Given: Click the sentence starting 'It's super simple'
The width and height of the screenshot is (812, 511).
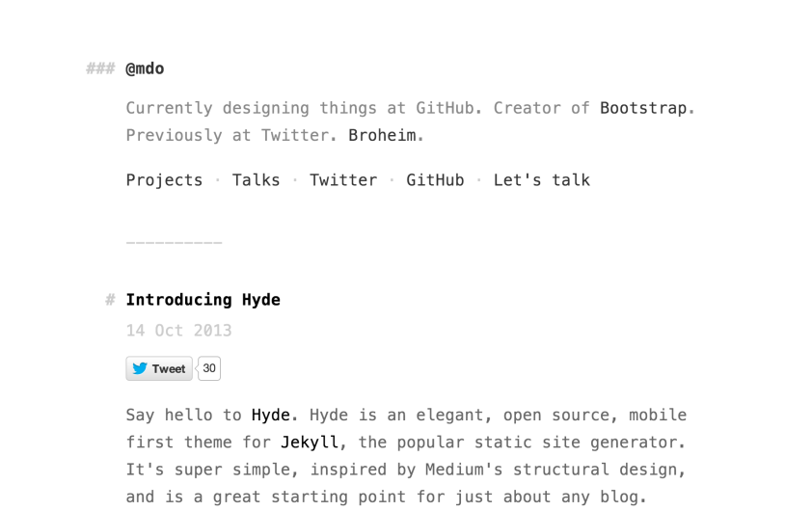Looking at the screenshot, I should (x=405, y=470).
